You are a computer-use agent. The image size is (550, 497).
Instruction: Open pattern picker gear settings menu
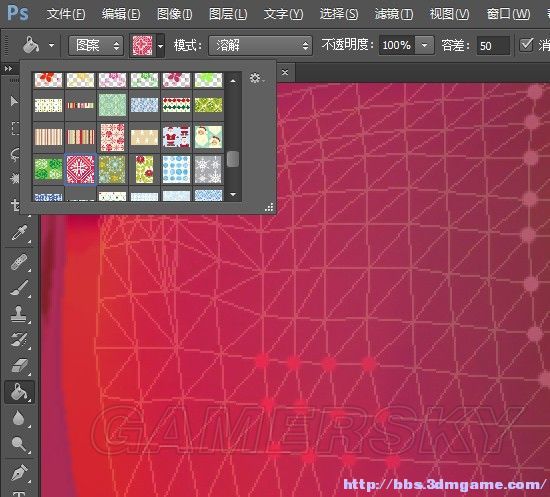pos(256,78)
